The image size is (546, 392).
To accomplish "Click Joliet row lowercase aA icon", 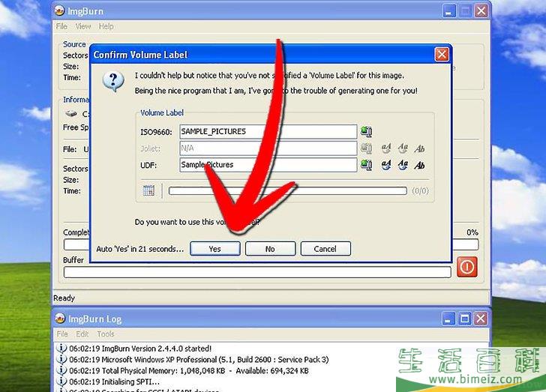I will tap(386, 148).
